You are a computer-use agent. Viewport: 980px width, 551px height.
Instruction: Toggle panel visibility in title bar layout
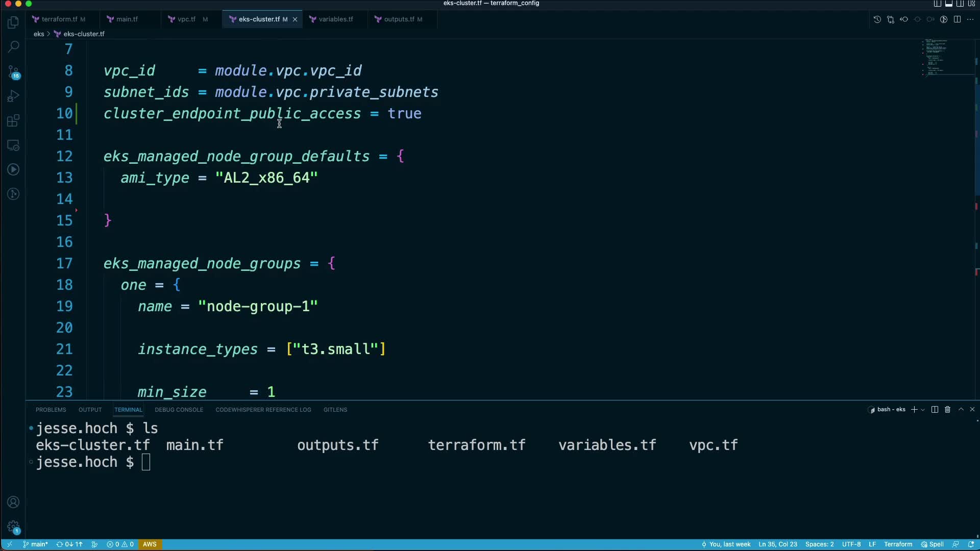click(x=949, y=4)
